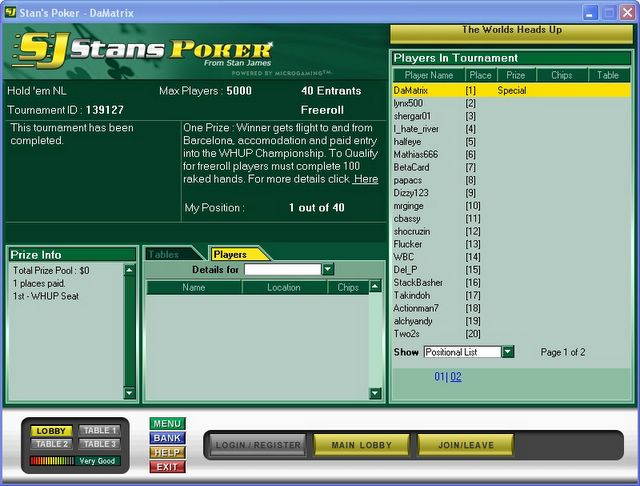Image resolution: width=640 pixels, height=486 pixels.
Task: Go to page 02 of players
Action: [x=456, y=376]
